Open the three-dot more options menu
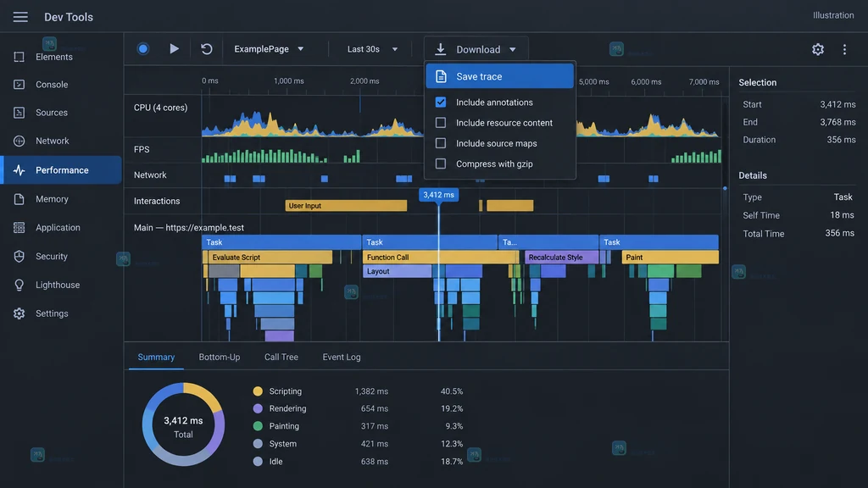 [x=844, y=49]
